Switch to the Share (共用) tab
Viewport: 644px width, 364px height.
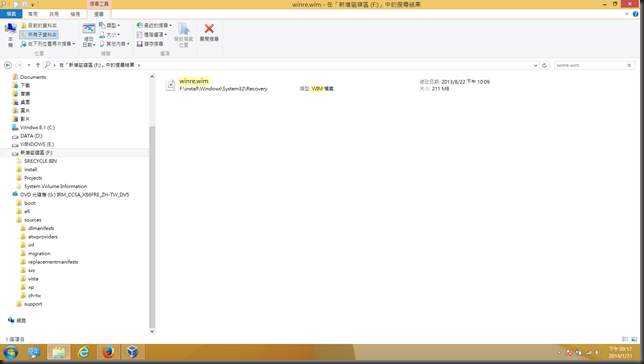click(x=54, y=14)
